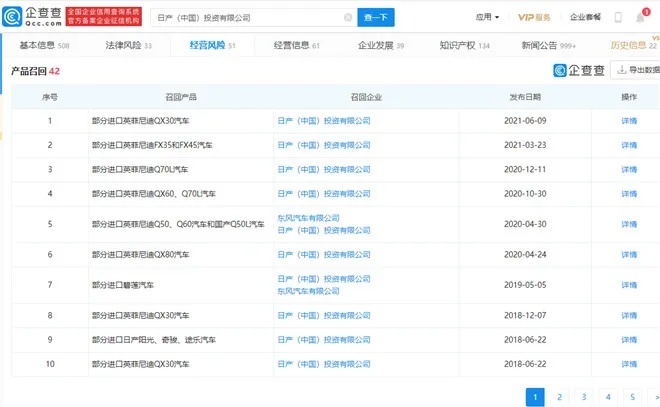Click company link in row 1
The width and height of the screenshot is (660, 407).
[x=324, y=121]
